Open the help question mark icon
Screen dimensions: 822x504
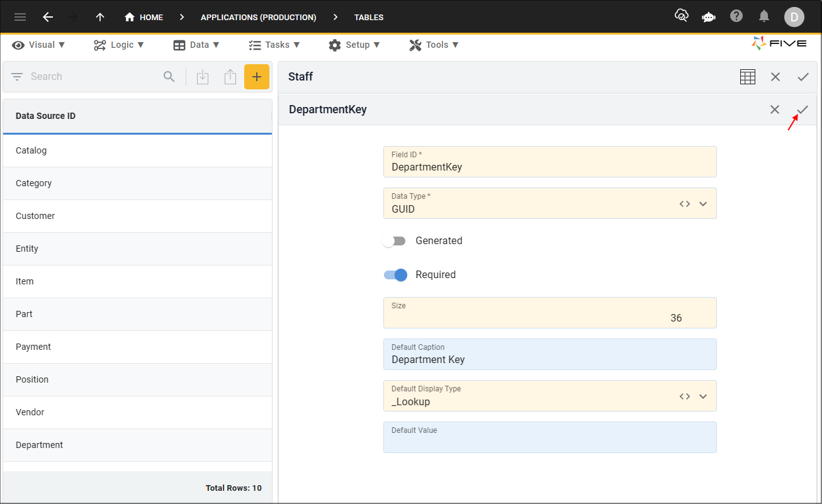(x=736, y=16)
